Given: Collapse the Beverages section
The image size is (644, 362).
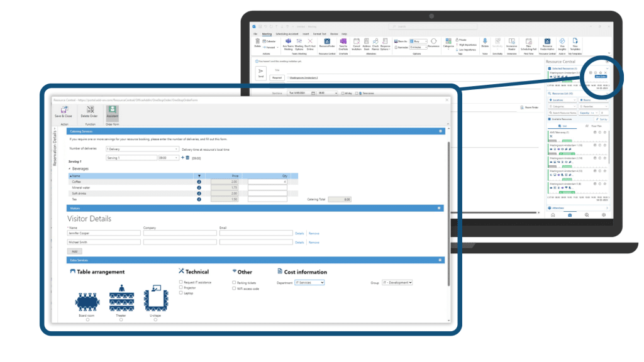Looking at the screenshot, I should pos(70,169).
